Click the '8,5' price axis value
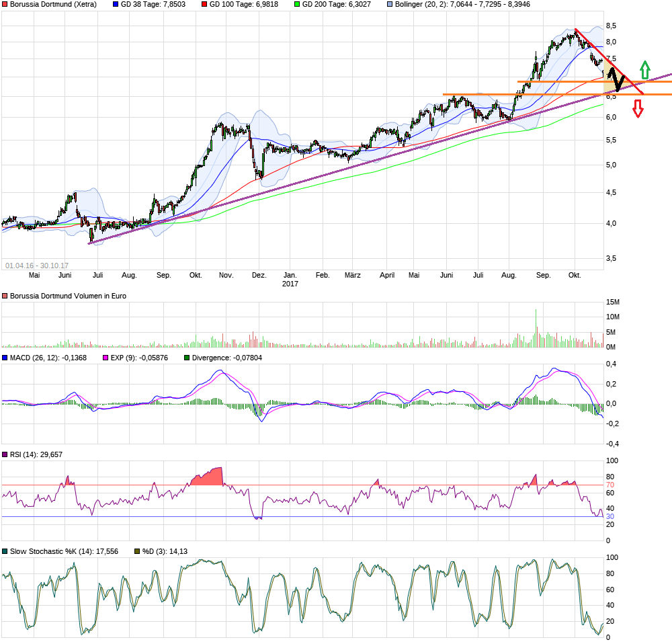This screenshot has height=644, width=672. (611, 26)
